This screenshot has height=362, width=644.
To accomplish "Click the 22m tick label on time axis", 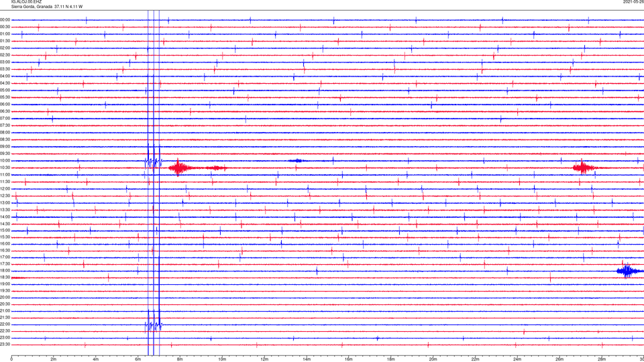I will 475,359.
